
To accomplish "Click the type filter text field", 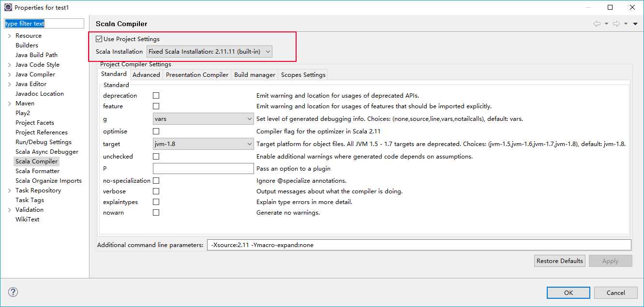I will tap(44, 24).
